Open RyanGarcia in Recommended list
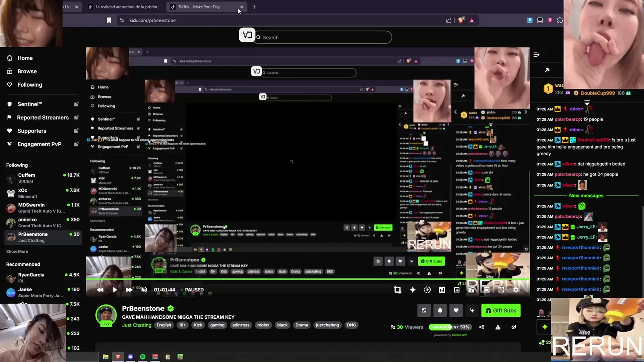Viewport: 644px width, 362px height. (43, 277)
